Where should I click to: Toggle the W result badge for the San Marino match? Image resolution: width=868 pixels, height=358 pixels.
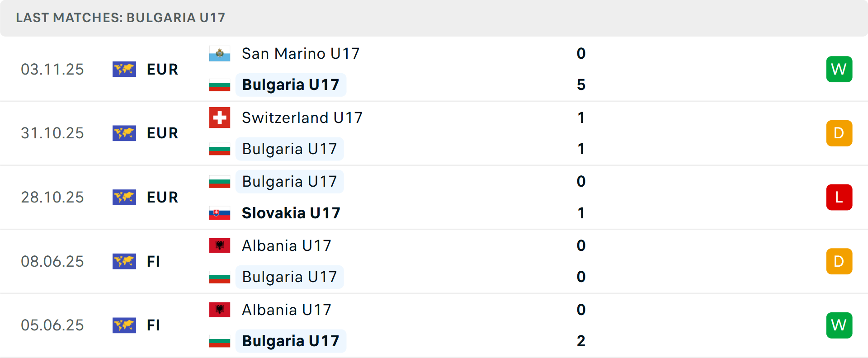tap(839, 69)
